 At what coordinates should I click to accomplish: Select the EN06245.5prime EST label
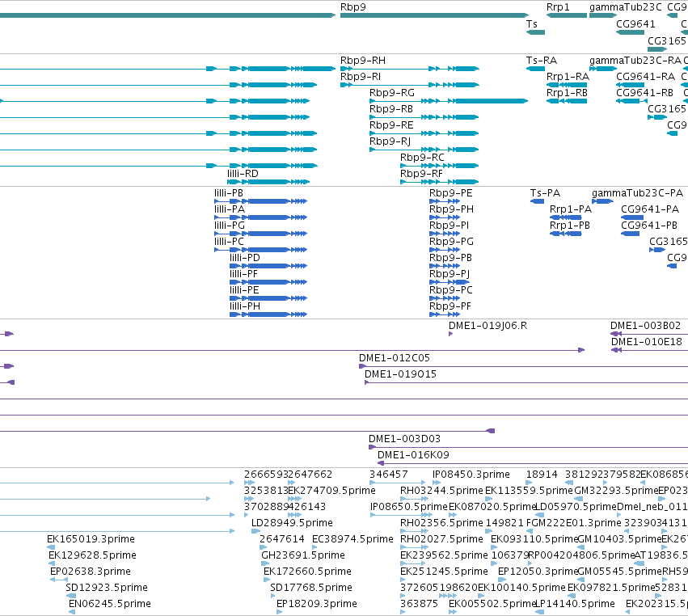tap(110, 604)
